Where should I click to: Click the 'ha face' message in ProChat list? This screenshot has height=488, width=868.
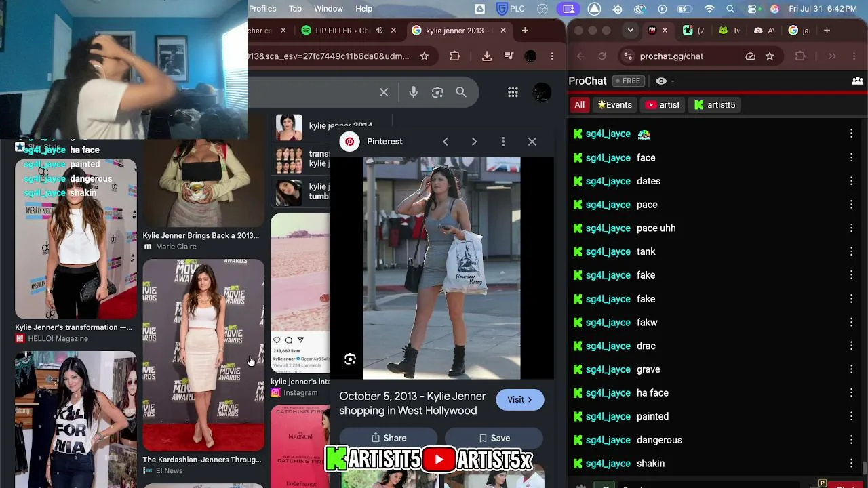pyautogui.click(x=652, y=393)
